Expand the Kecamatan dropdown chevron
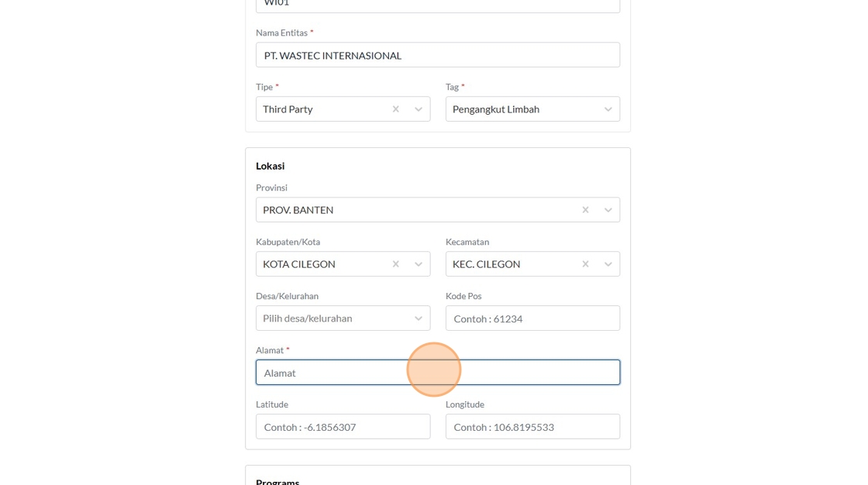 coord(608,264)
